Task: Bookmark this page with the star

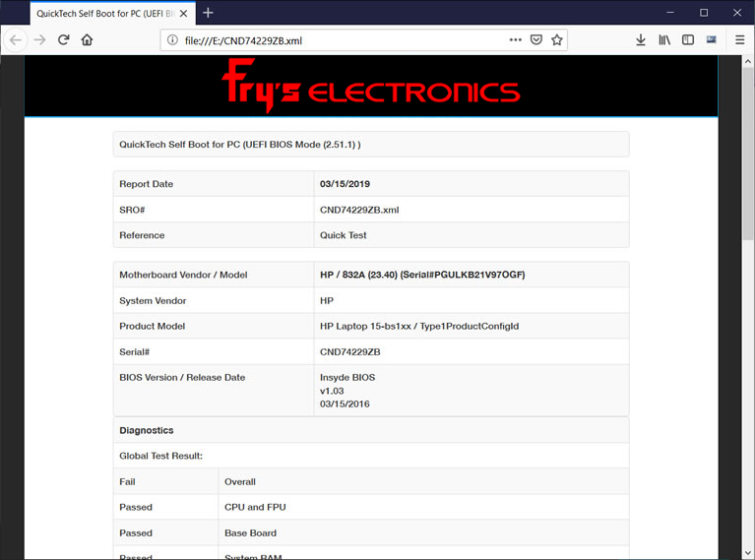Action: [557, 40]
